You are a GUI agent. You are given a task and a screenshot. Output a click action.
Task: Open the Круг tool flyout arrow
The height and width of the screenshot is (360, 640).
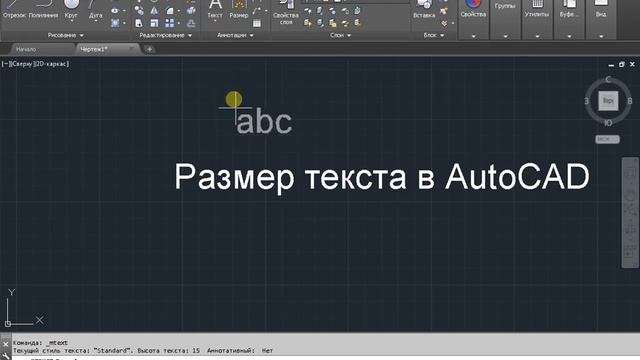tap(71, 21)
